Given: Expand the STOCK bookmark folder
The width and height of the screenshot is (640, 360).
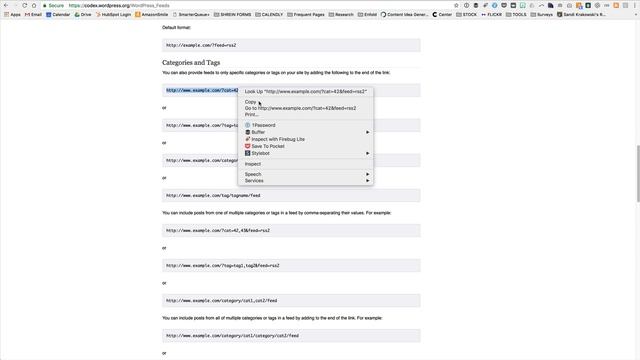Looking at the screenshot, I should pos(466,14).
